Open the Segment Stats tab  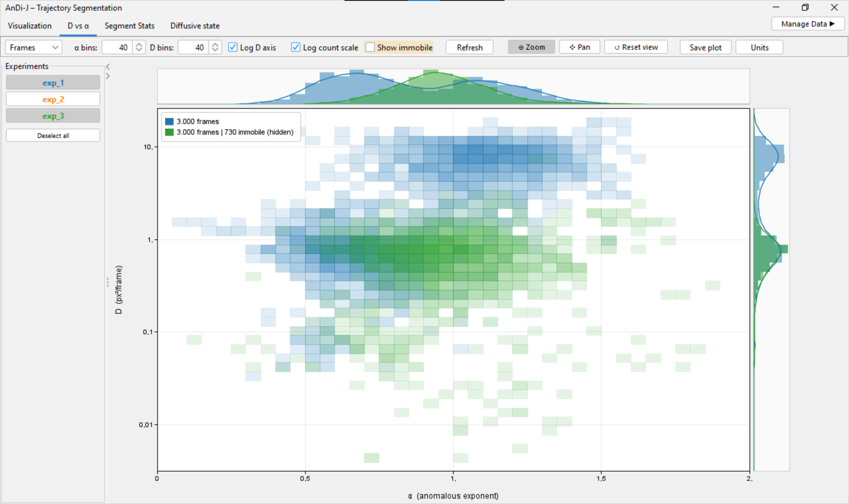click(x=130, y=26)
